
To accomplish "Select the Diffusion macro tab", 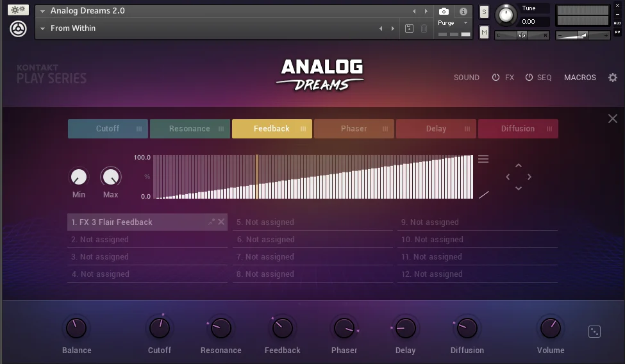I will (518, 129).
